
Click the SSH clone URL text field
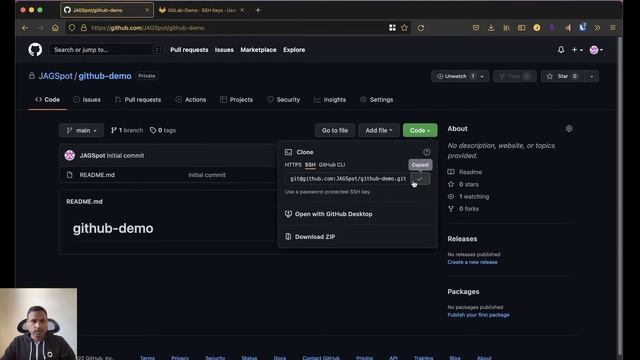coord(348,179)
